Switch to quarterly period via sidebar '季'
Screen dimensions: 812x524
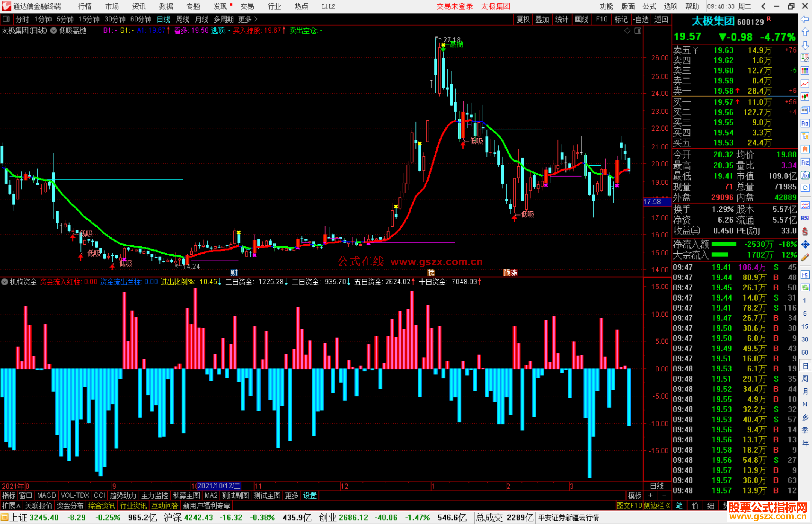pyautogui.click(x=805, y=430)
